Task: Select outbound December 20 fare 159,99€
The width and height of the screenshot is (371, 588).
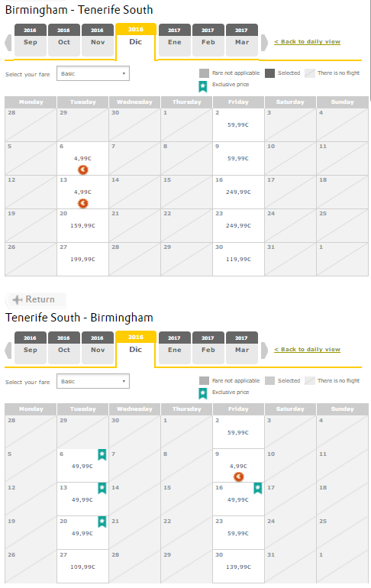Action: tap(82, 225)
